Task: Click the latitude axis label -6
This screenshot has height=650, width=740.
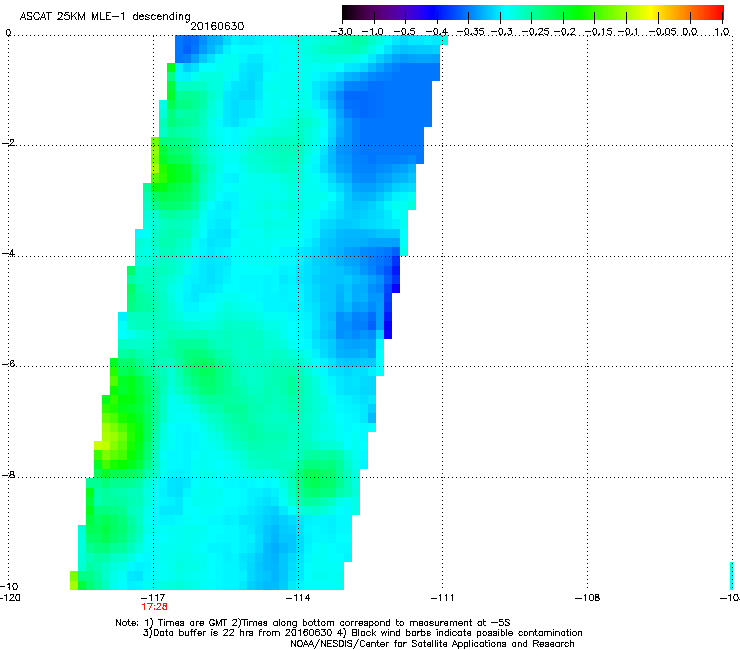Action: 8,363
